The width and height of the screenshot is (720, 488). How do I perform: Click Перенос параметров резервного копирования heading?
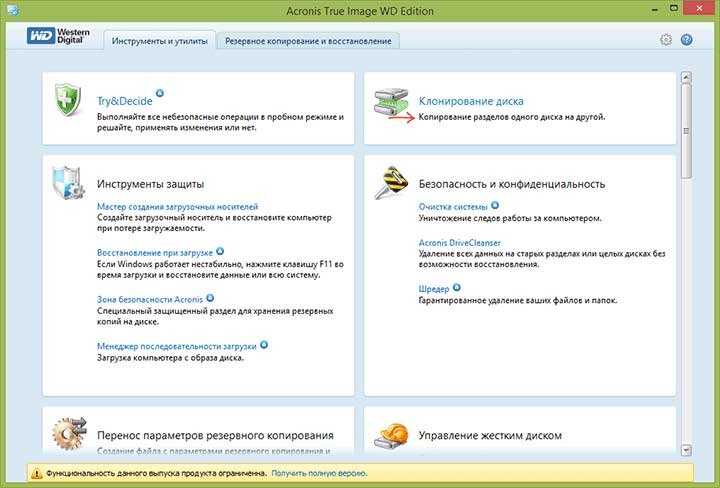[x=215, y=435]
